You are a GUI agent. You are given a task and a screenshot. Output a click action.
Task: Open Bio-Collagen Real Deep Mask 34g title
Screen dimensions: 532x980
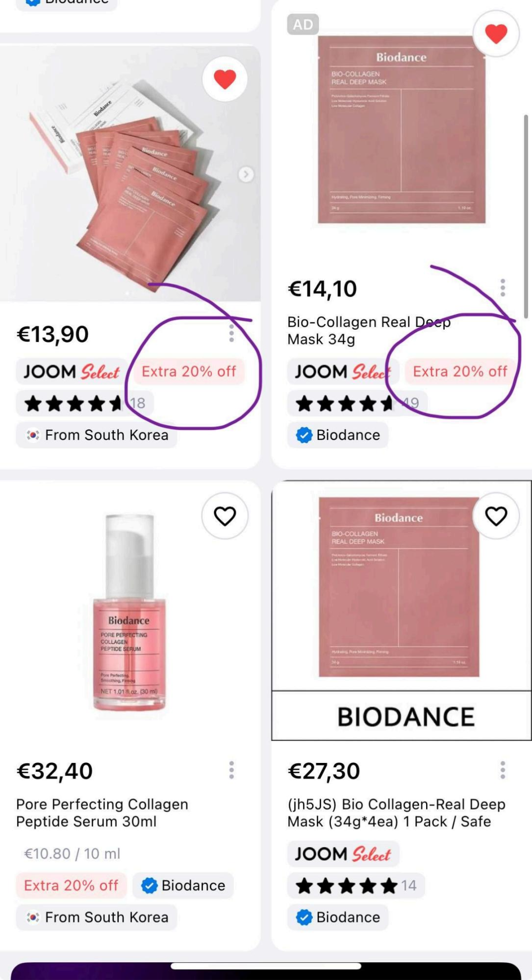[369, 330]
